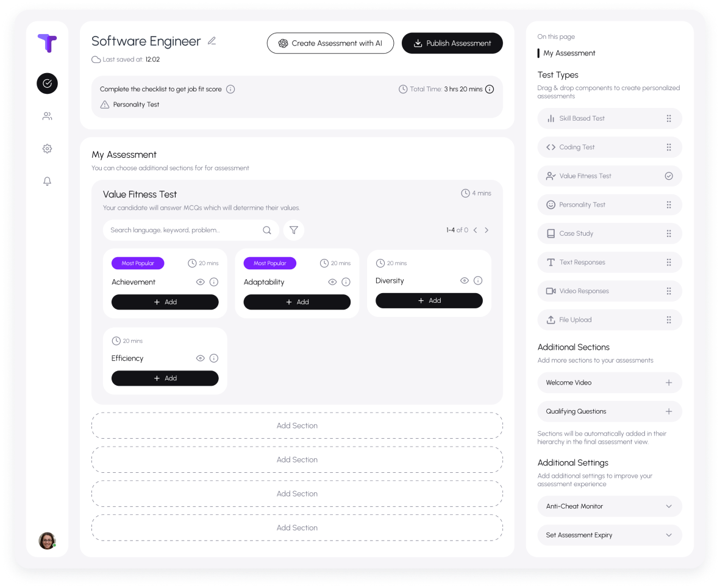This screenshot has width=720, height=588.
Task: Toggle eye icon on Efficiency card
Action: coord(200,358)
